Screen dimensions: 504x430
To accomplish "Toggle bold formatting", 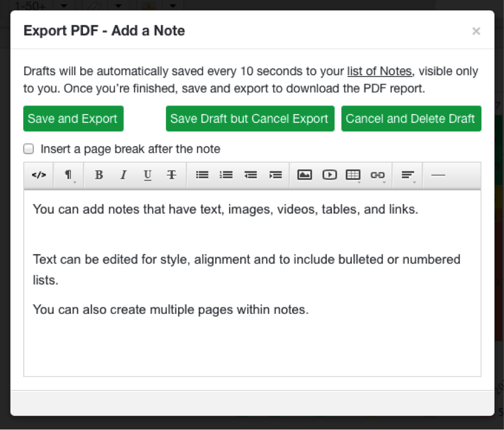I will 99,175.
